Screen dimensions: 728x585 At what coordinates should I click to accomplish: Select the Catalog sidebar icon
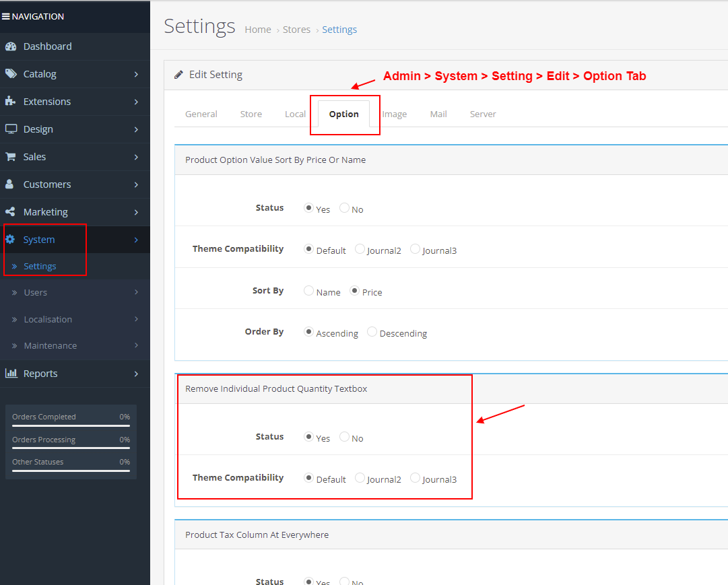(x=14, y=74)
